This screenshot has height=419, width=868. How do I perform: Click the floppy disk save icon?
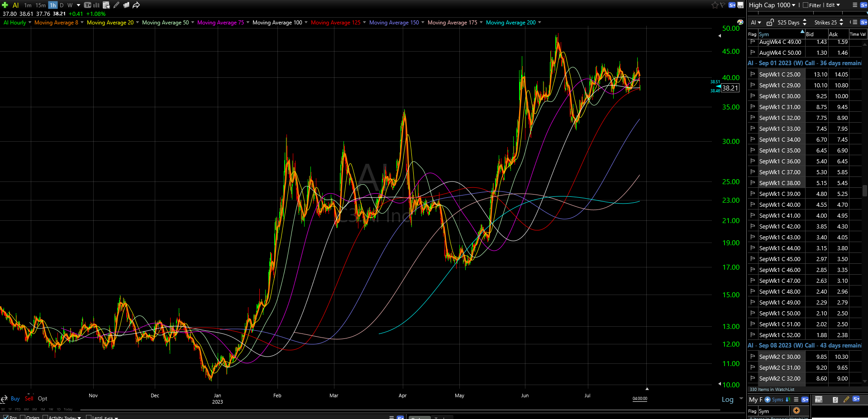740,5
